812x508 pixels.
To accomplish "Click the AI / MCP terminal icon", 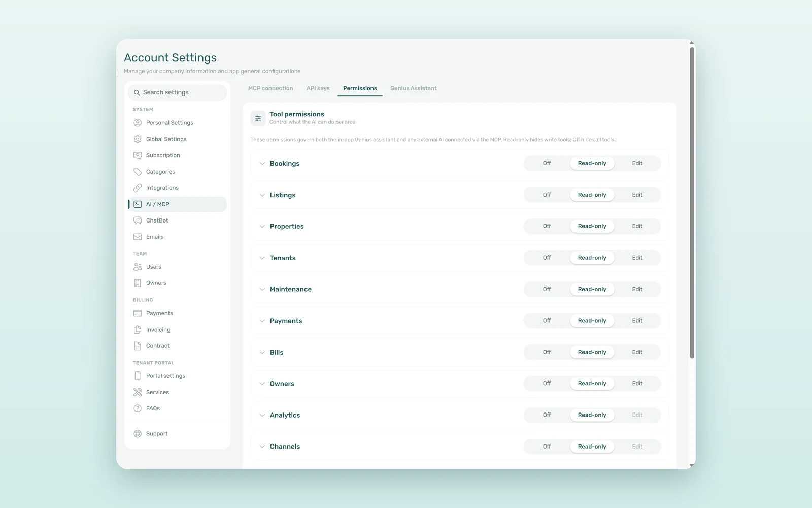I will click(x=138, y=204).
